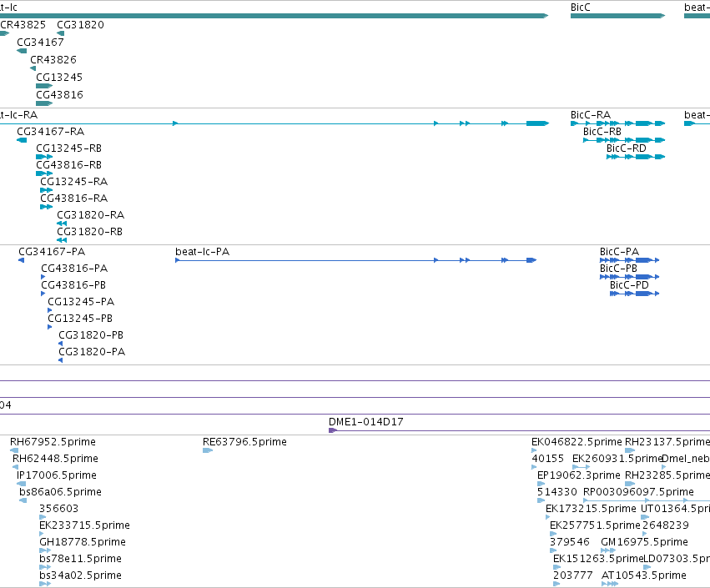This screenshot has height=588, width=710.
Task: Select the CG43816-PB protein label
Action: click(73, 285)
